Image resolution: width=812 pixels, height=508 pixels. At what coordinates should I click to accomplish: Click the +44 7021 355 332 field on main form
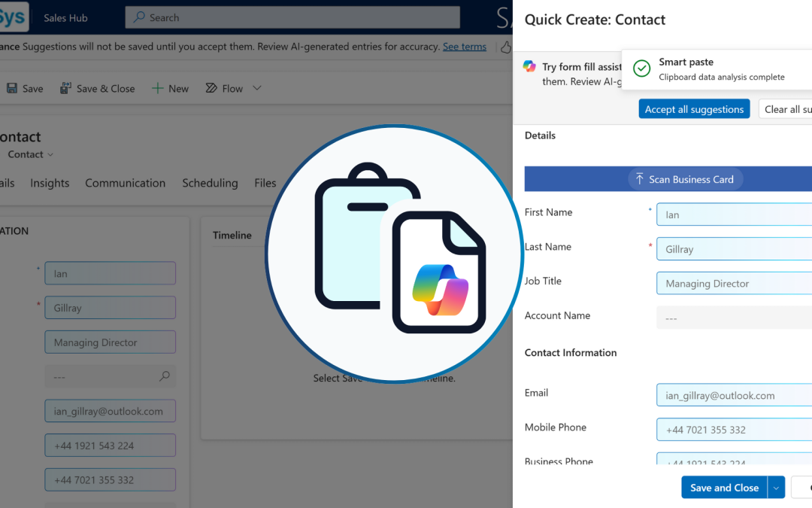pyautogui.click(x=111, y=480)
